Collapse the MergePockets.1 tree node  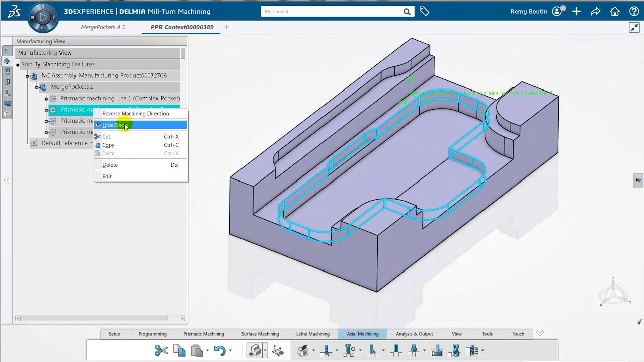[x=37, y=87]
